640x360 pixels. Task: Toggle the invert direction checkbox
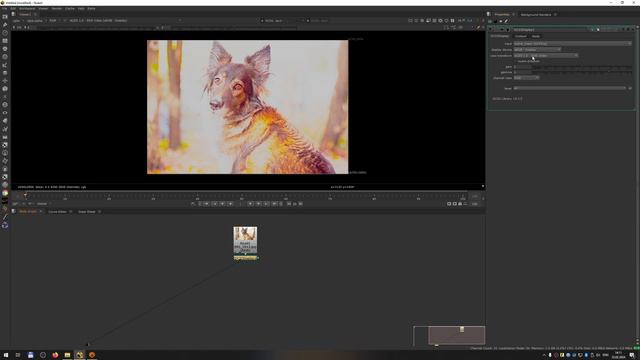pos(516,61)
